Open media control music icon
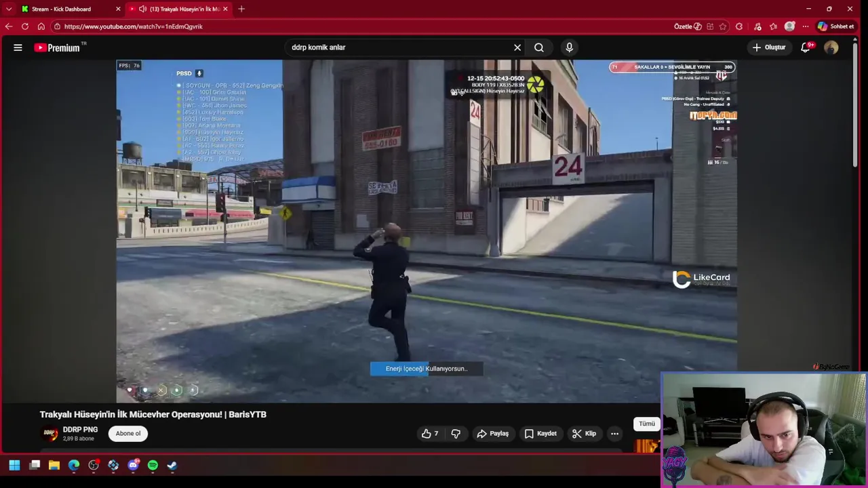868x488 pixels. click(757, 26)
